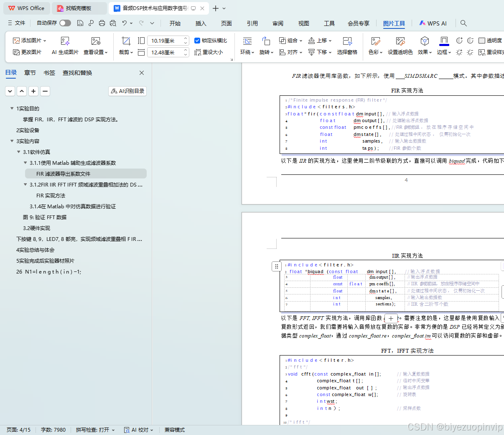Click the table move handle icon
This screenshot has height=435, width=504.
276,266
